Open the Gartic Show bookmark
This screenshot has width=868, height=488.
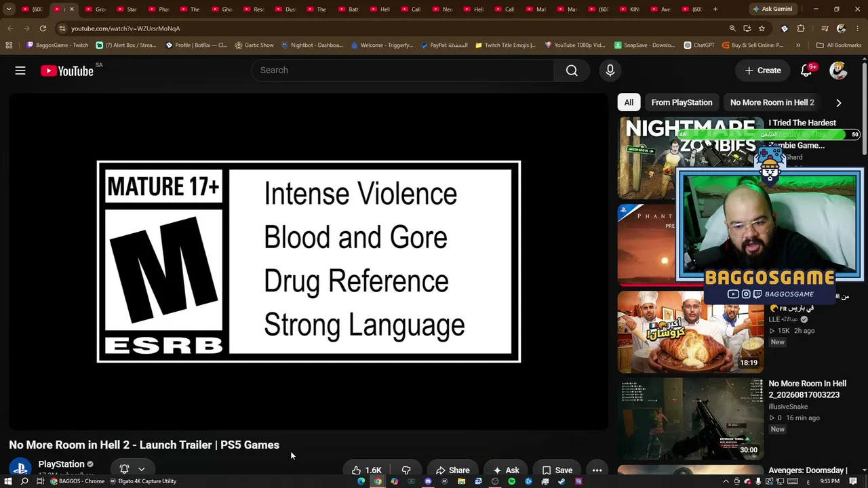click(254, 45)
